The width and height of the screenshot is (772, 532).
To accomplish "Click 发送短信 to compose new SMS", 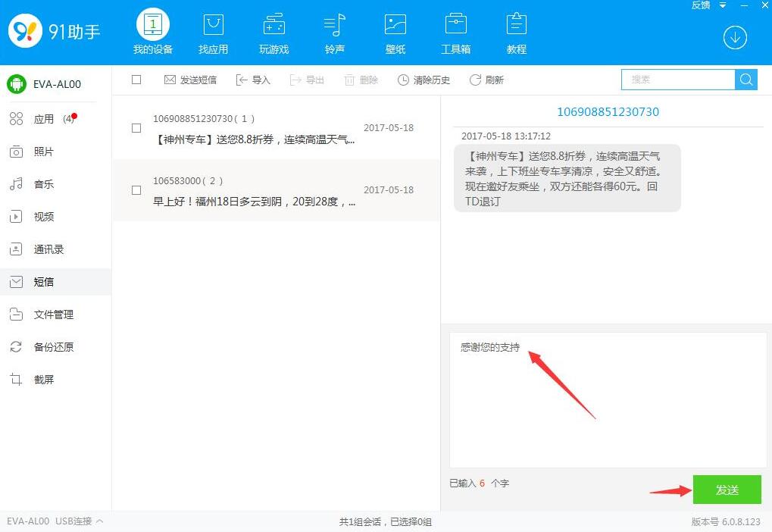I will (190, 80).
